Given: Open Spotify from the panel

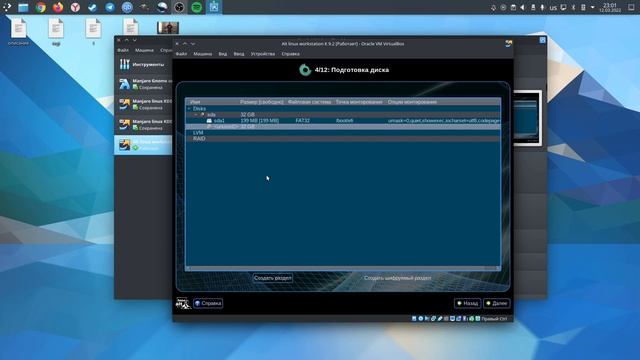Looking at the screenshot, I should click(x=197, y=7).
